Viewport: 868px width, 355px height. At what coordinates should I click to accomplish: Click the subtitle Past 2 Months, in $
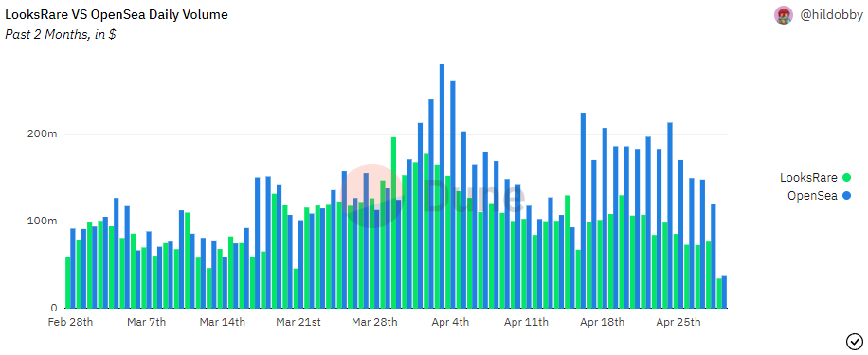[x=60, y=34]
